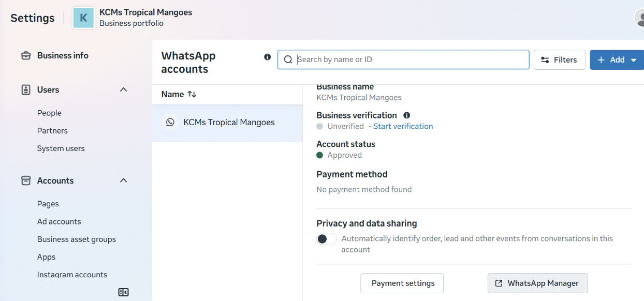
Task: Launch WhatsApp Manager
Action: (537, 283)
